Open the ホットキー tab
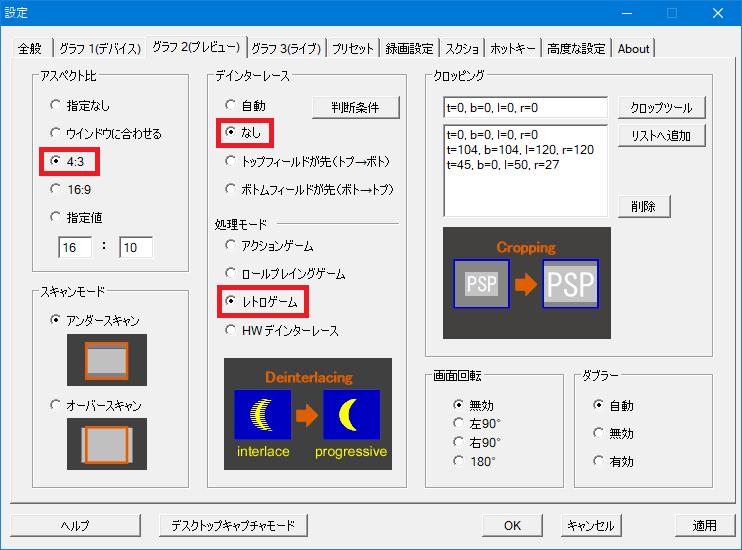Screen dimensions: 742x550 512,48
